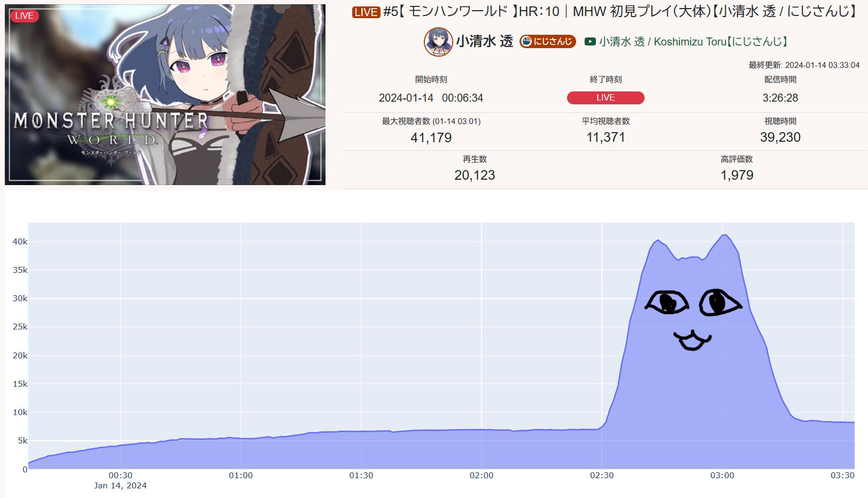Click the peak viewers value 41,179
Screen dimensions: 868x498
click(x=431, y=137)
